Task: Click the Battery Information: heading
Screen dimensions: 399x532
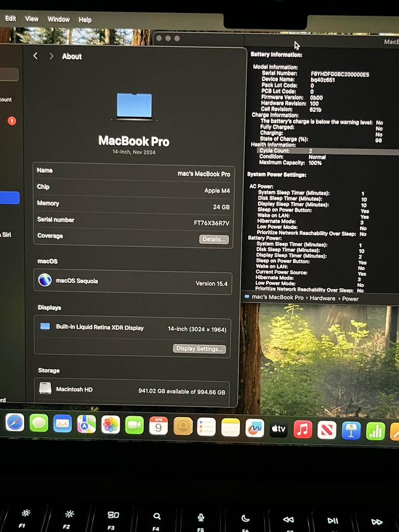Action: pyautogui.click(x=276, y=54)
